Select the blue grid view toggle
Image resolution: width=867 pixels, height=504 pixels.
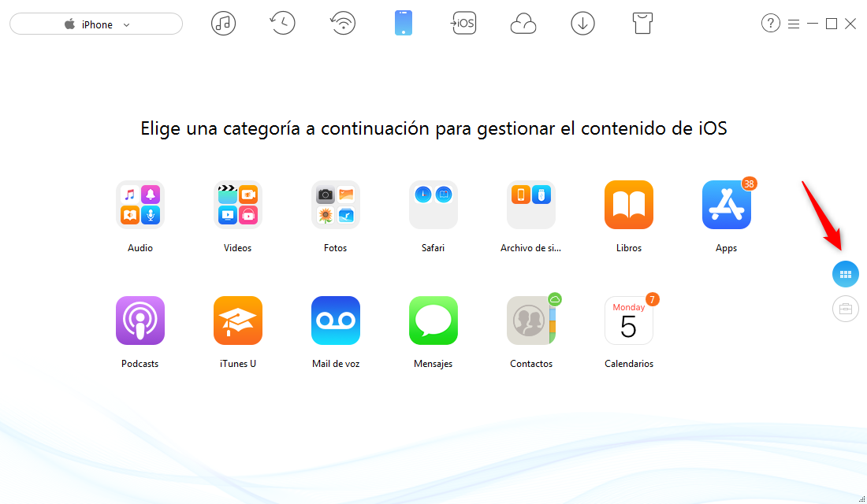point(845,274)
